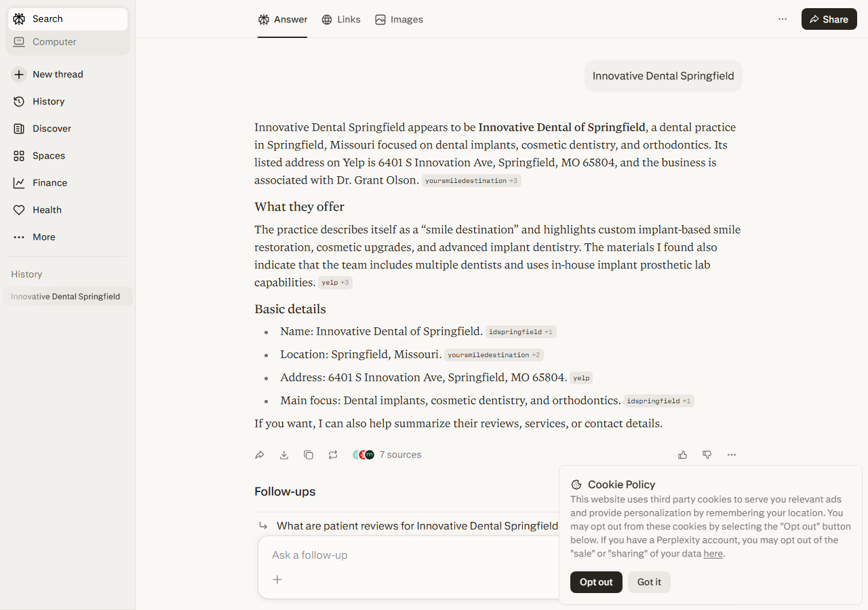Click Got it on the cookie banner
Screen dimensions: 868x610
coord(649,582)
